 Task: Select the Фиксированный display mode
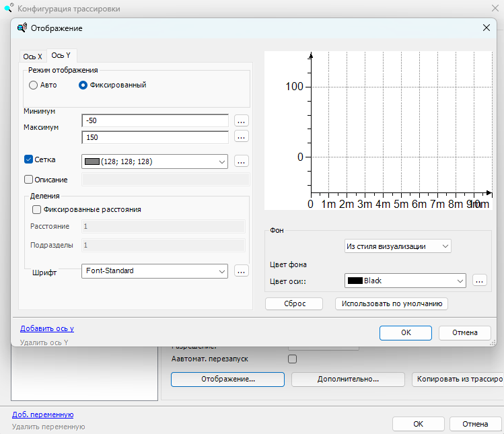[83, 85]
